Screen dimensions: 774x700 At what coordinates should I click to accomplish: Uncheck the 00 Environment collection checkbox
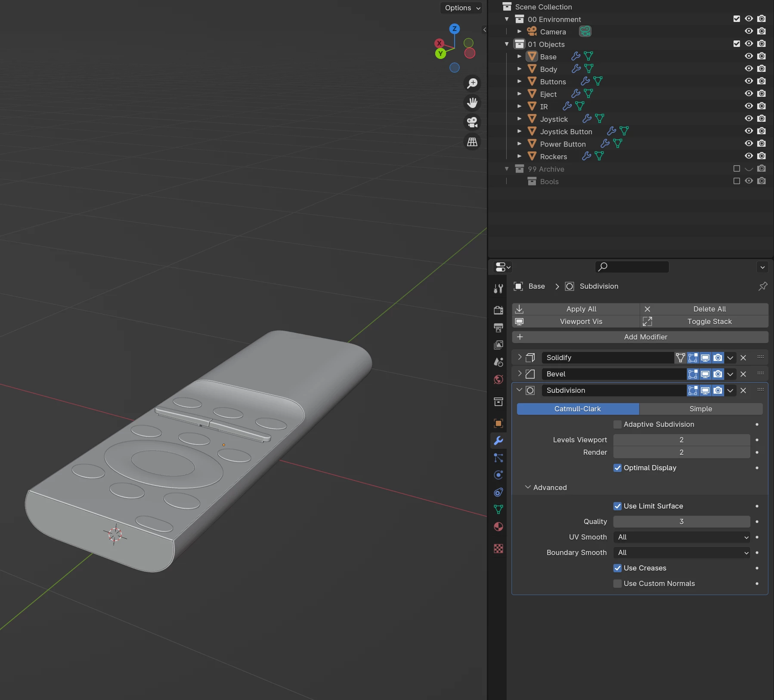(737, 19)
